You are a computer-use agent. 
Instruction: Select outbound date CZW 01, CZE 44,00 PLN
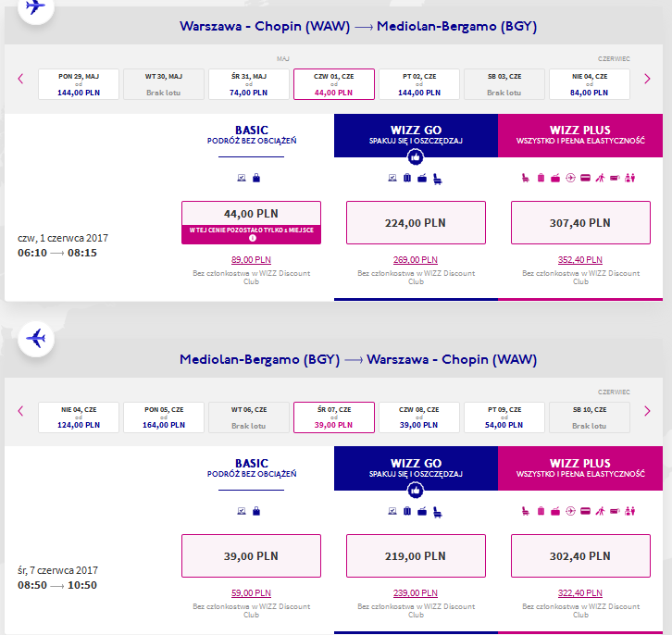coord(334,84)
